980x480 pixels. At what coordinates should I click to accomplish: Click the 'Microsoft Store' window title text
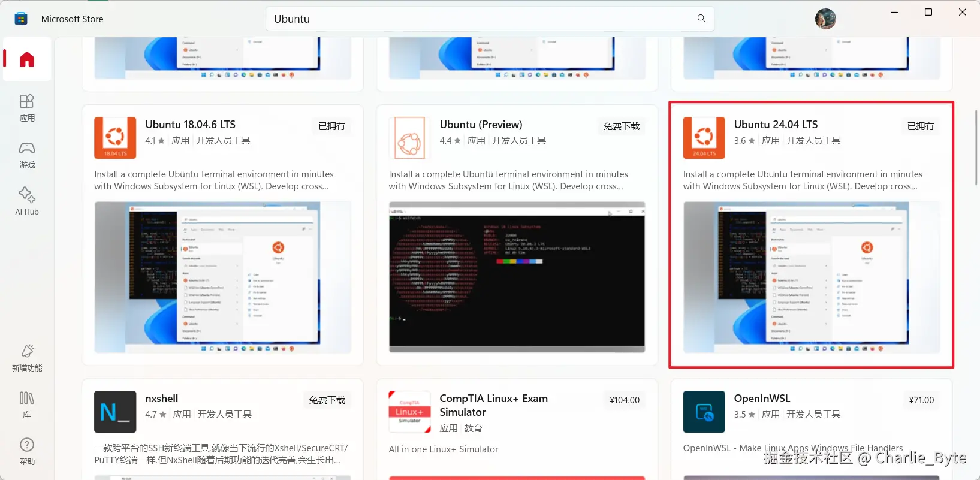(x=72, y=19)
